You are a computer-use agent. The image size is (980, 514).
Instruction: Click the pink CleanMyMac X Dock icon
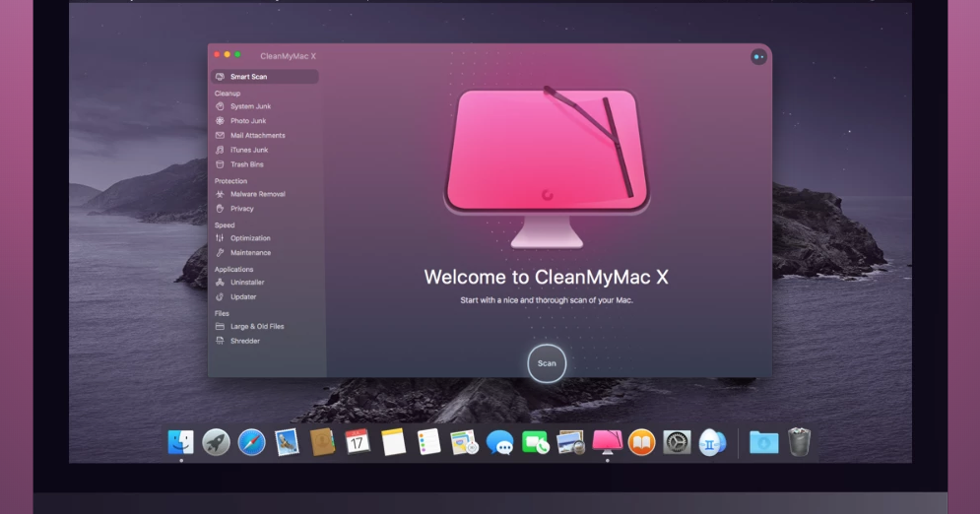tap(607, 442)
